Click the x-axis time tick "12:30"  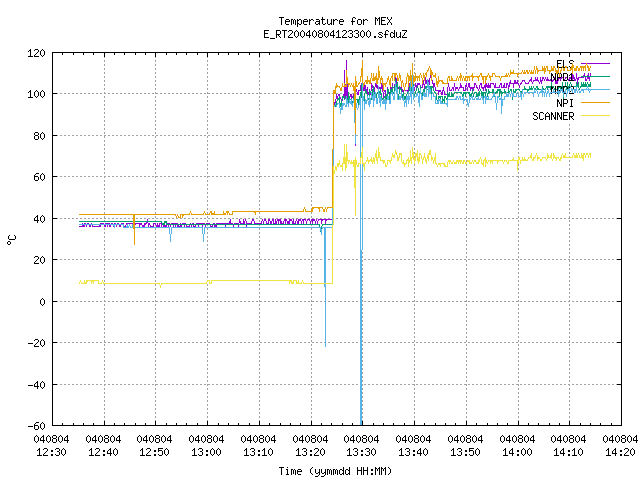(51, 452)
